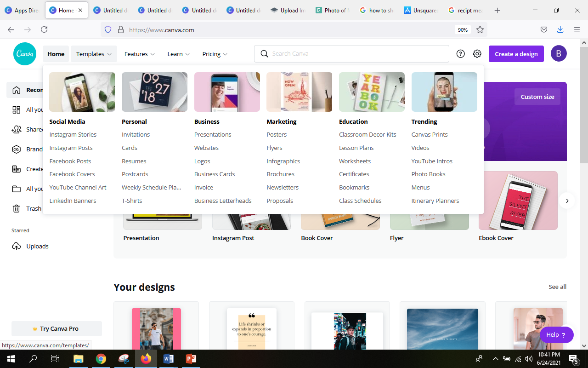Viewport: 588px width, 368px height.
Task: Open Social Media category thumbnail
Action: [82, 92]
